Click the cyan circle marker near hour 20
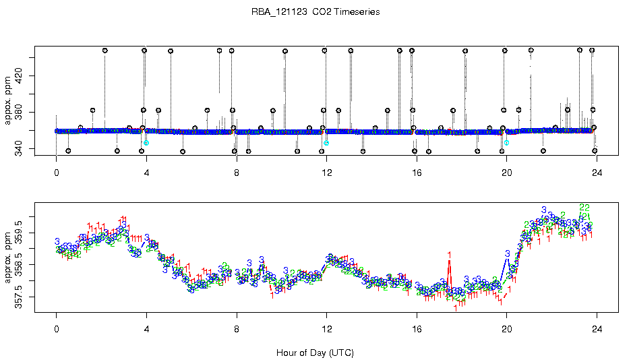Screen dimensions: 631x364 [x=507, y=142]
